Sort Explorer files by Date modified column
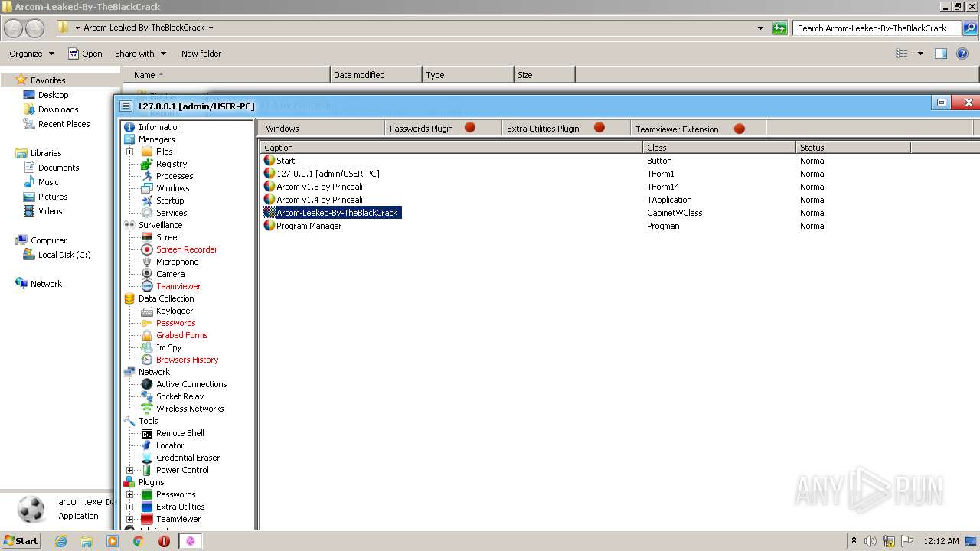 376,75
